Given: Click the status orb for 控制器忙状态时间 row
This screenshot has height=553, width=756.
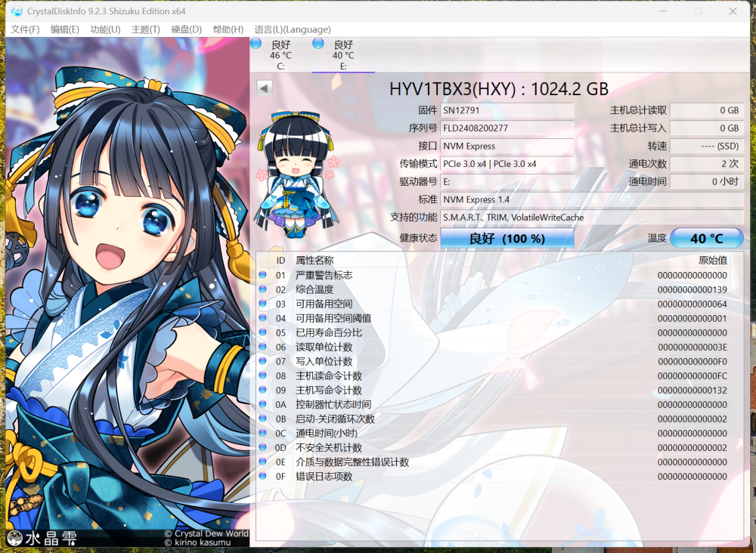Looking at the screenshot, I should 263,404.
